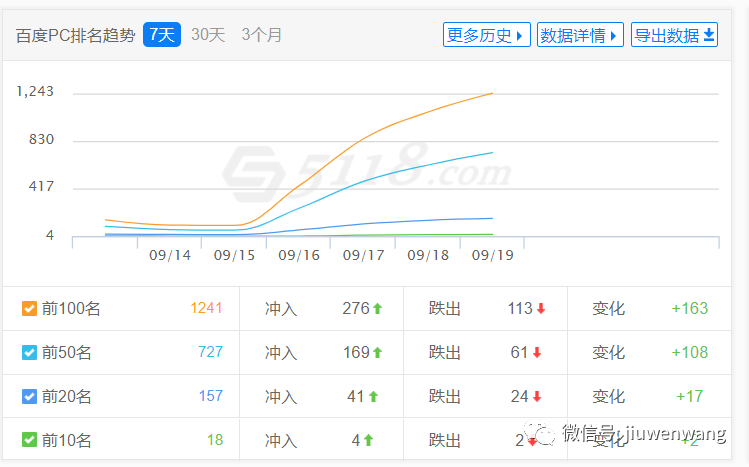Image resolution: width=749 pixels, height=467 pixels.
Task: Click the download arrow icon in 导出数据
Action: [709, 35]
